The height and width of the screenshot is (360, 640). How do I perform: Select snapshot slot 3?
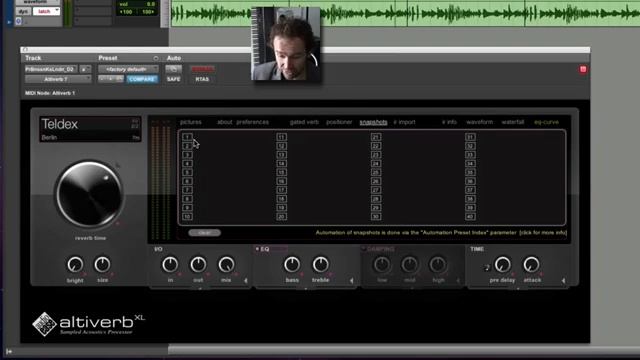(x=187, y=155)
